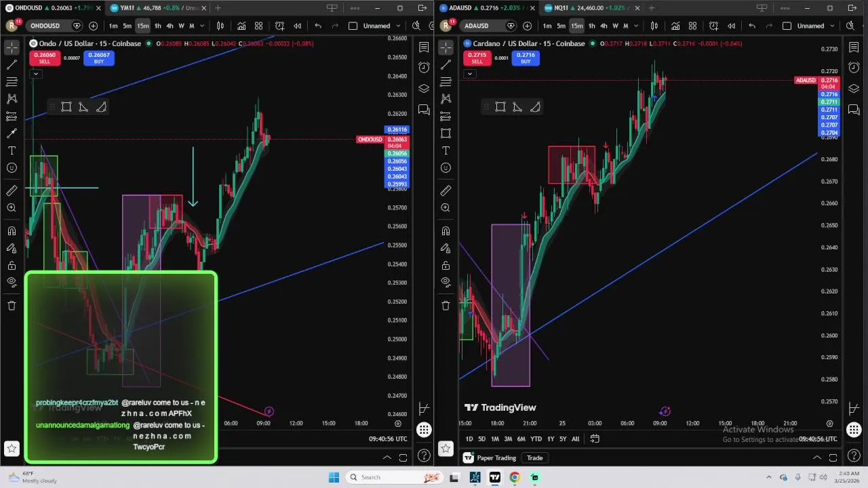
Task: Select the brush tool in ONDOUSD window
Action: (x=12, y=133)
